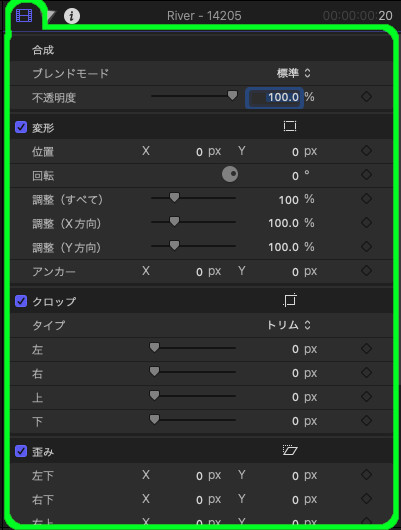Click the 合成 compositing section header
This screenshot has height=530, width=401.
43,50
